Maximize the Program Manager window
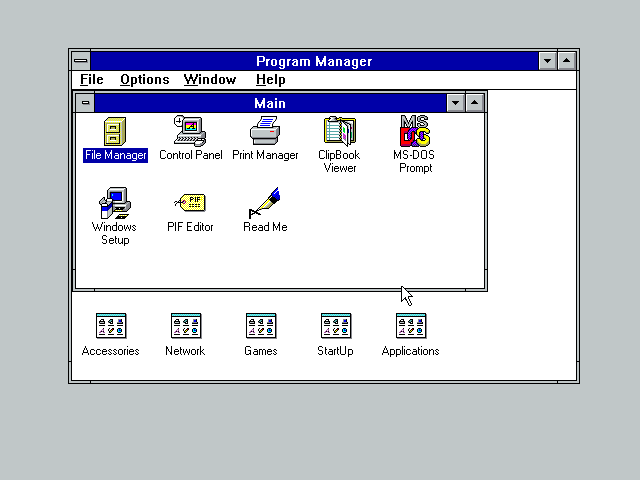The image size is (640, 480). (567, 61)
